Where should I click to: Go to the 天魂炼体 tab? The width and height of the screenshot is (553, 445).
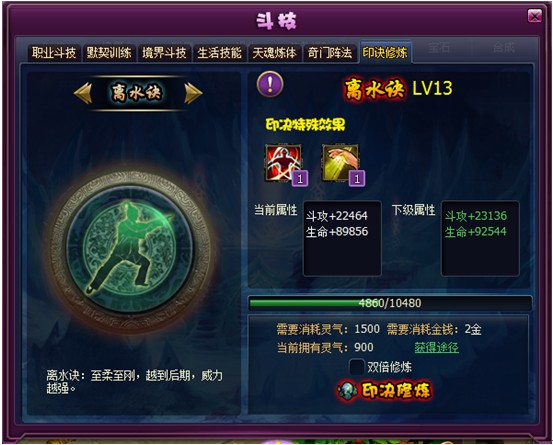pyautogui.click(x=274, y=53)
